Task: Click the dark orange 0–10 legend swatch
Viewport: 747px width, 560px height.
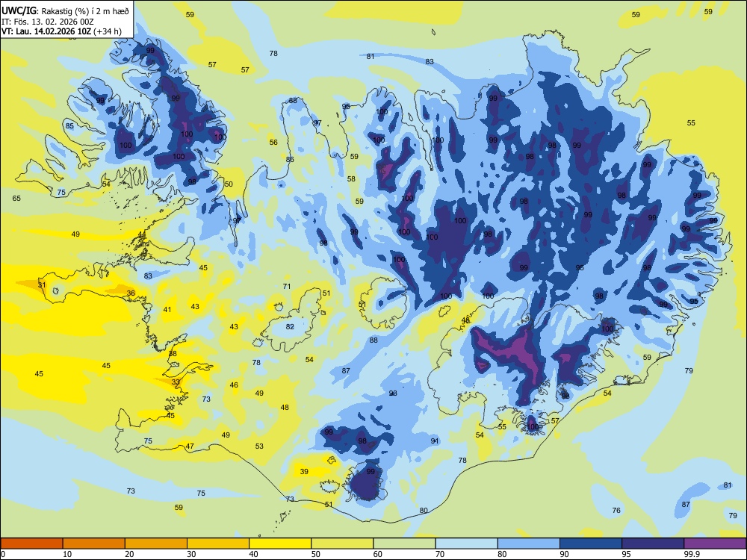Action: click(x=31, y=544)
